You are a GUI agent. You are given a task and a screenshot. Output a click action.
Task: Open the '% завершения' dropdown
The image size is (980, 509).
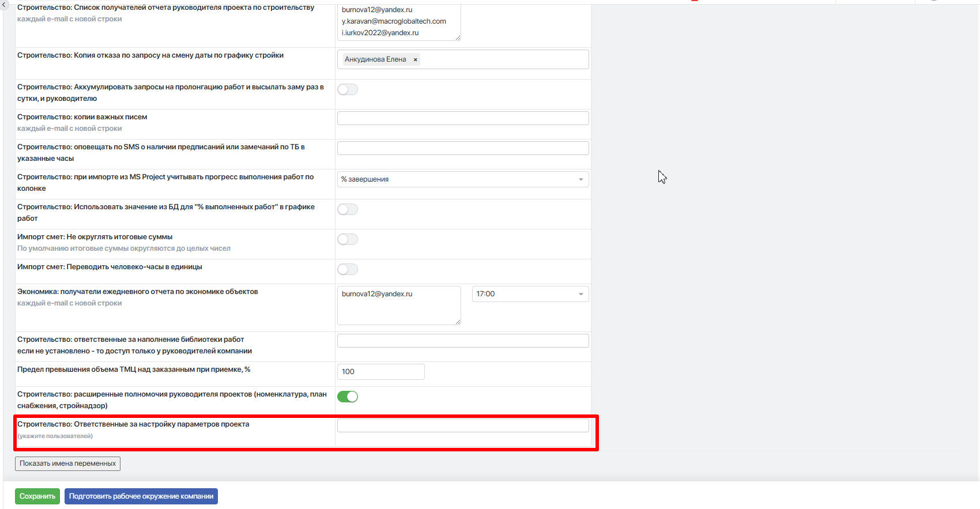point(463,179)
